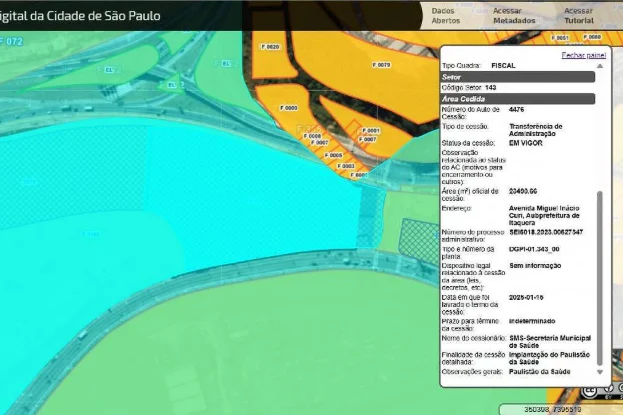Click the Status da cessão label

point(468,143)
